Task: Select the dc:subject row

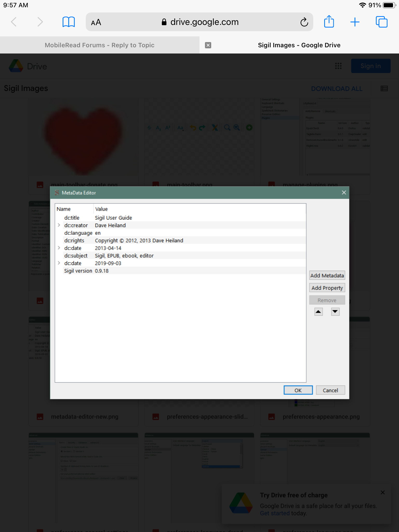Action: pos(181,255)
